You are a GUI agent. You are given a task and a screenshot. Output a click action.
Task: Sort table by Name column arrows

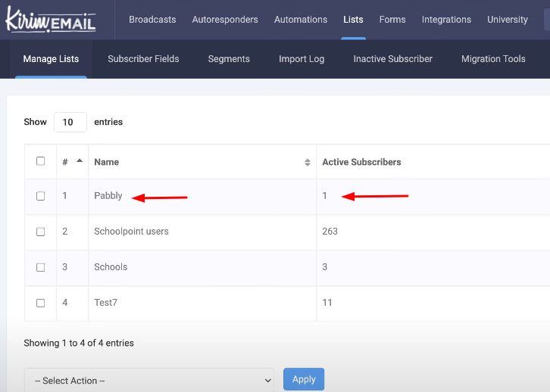307,162
